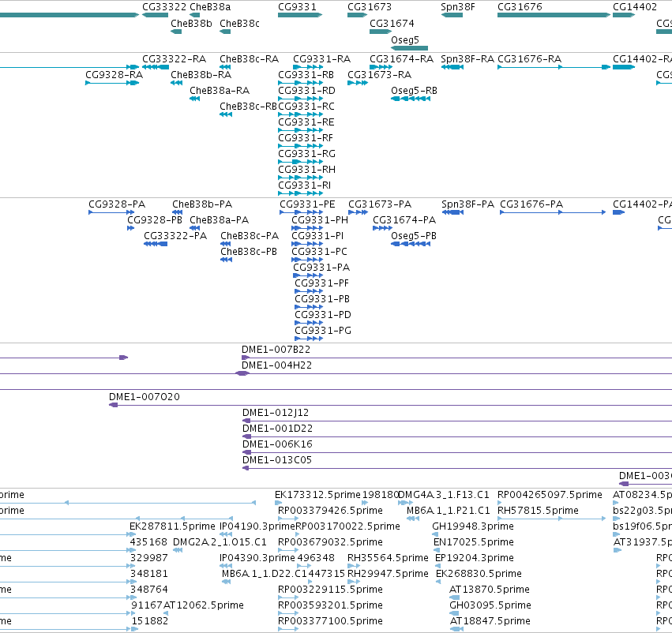
Task: Click transcript CG9331-RG
Action: coord(300,162)
